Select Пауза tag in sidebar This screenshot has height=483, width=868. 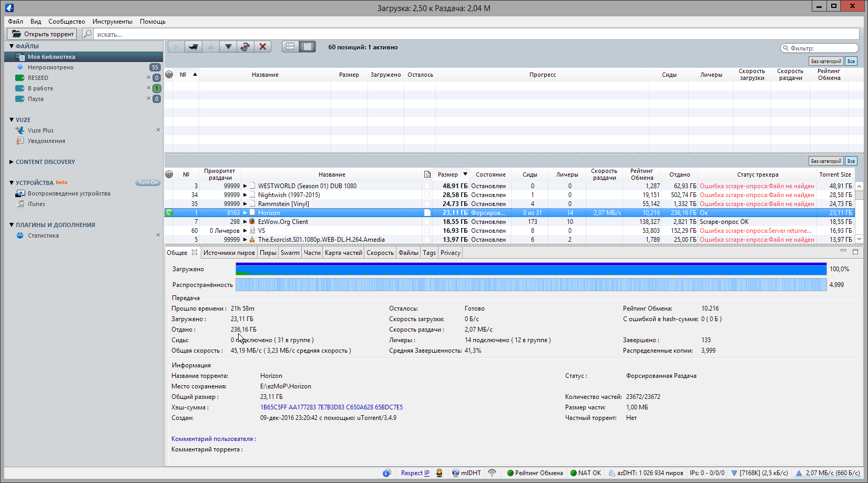tap(84, 99)
